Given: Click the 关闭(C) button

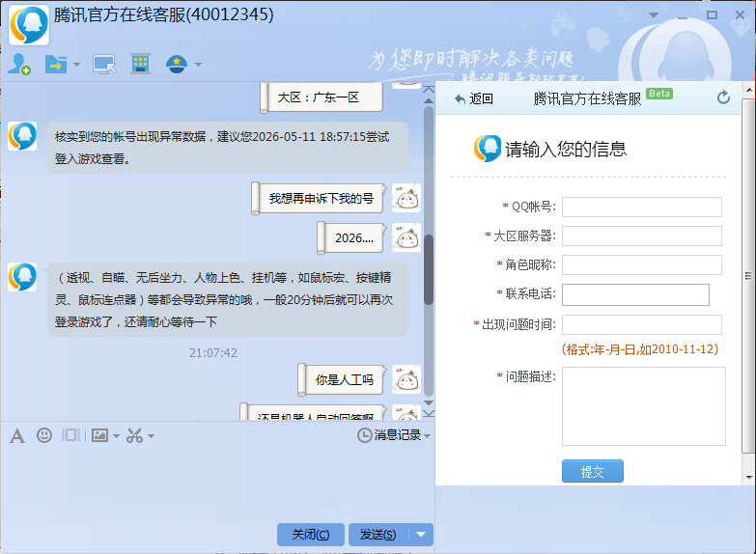Looking at the screenshot, I should 311,535.
